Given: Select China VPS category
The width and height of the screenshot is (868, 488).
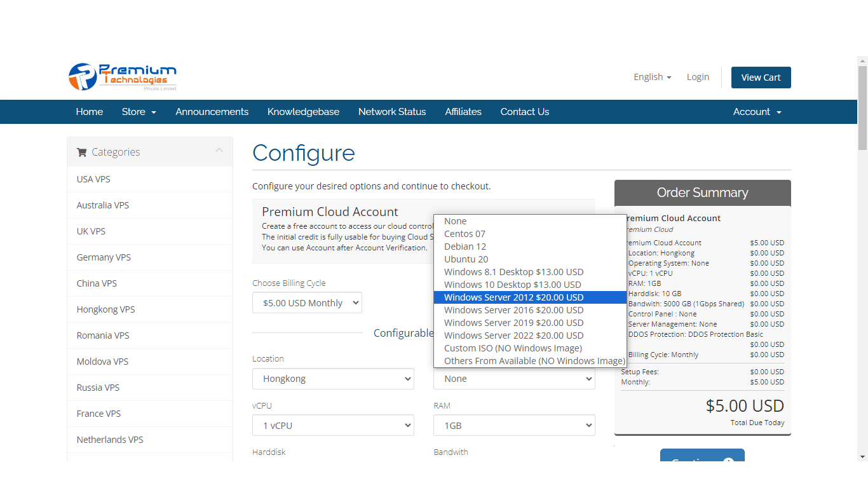Looking at the screenshot, I should click(x=150, y=283).
